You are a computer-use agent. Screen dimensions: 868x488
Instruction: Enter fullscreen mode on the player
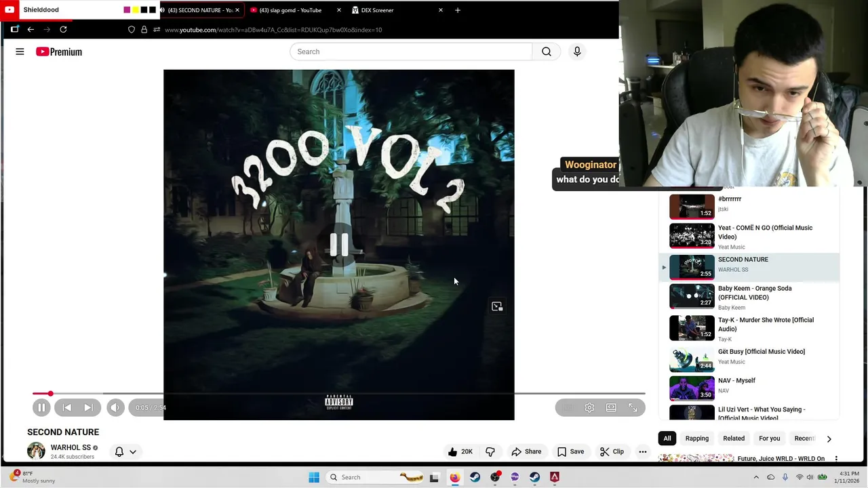[633, 407]
